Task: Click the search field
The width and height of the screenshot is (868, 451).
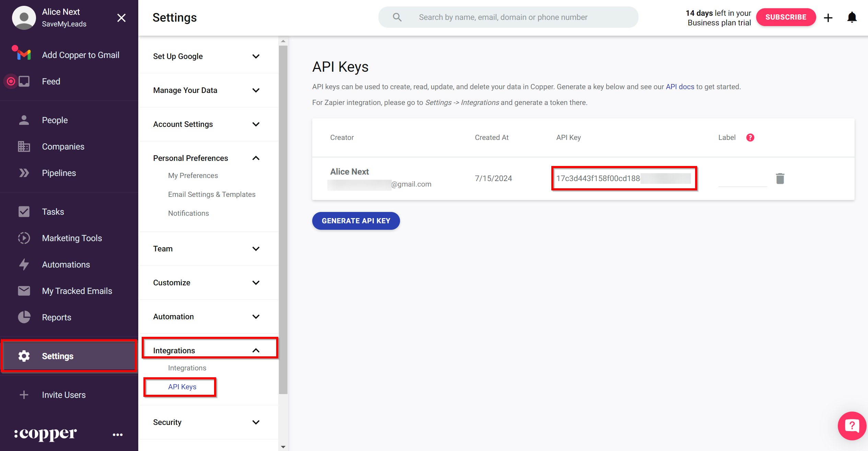Action: [x=508, y=17]
